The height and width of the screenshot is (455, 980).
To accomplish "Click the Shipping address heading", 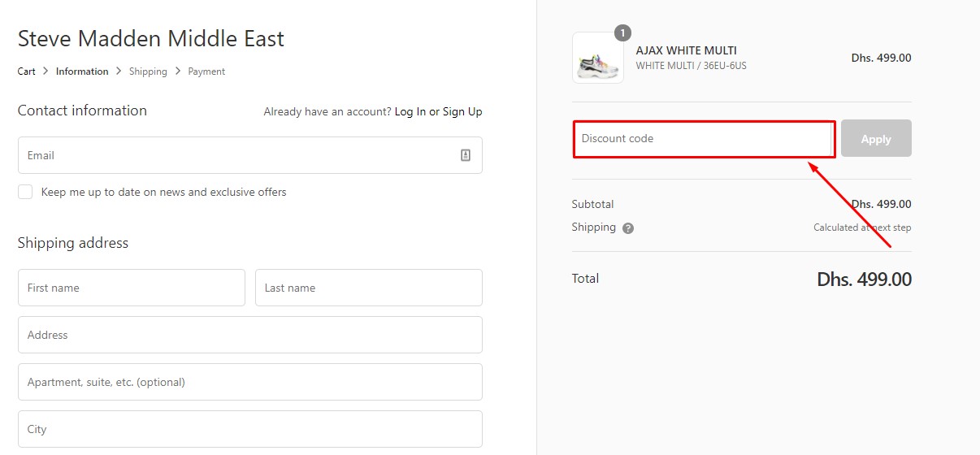I will point(73,243).
